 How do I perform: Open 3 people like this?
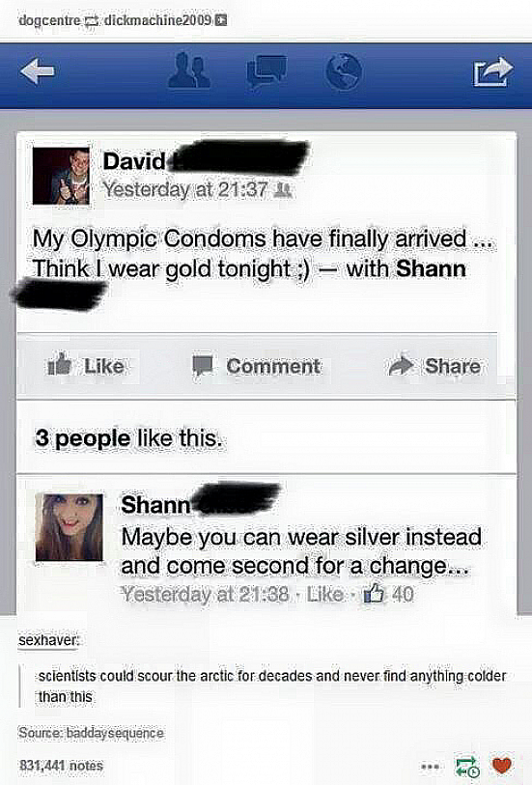point(128,438)
